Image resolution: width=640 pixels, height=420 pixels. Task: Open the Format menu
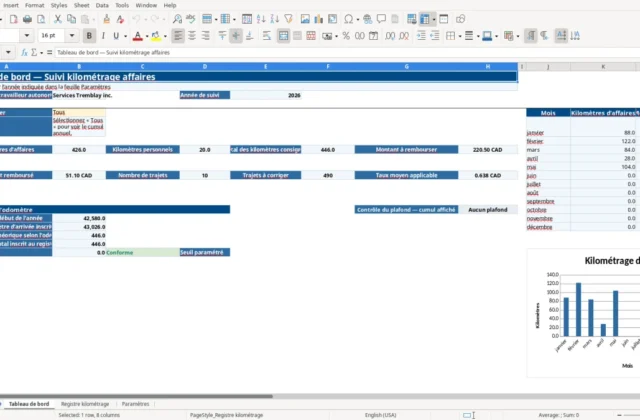[35, 5]
